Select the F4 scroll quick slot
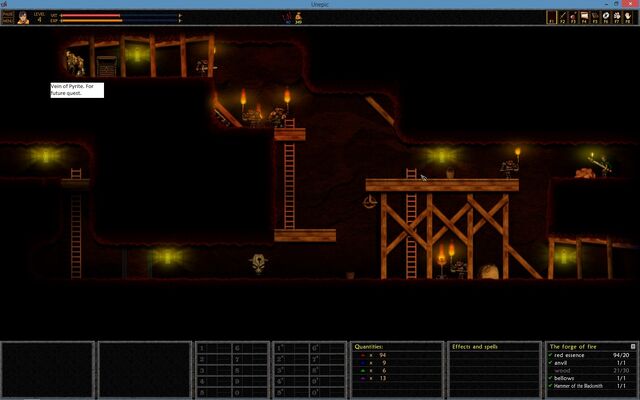This screenshot has width=640, height=400. [x=584, y=18]
